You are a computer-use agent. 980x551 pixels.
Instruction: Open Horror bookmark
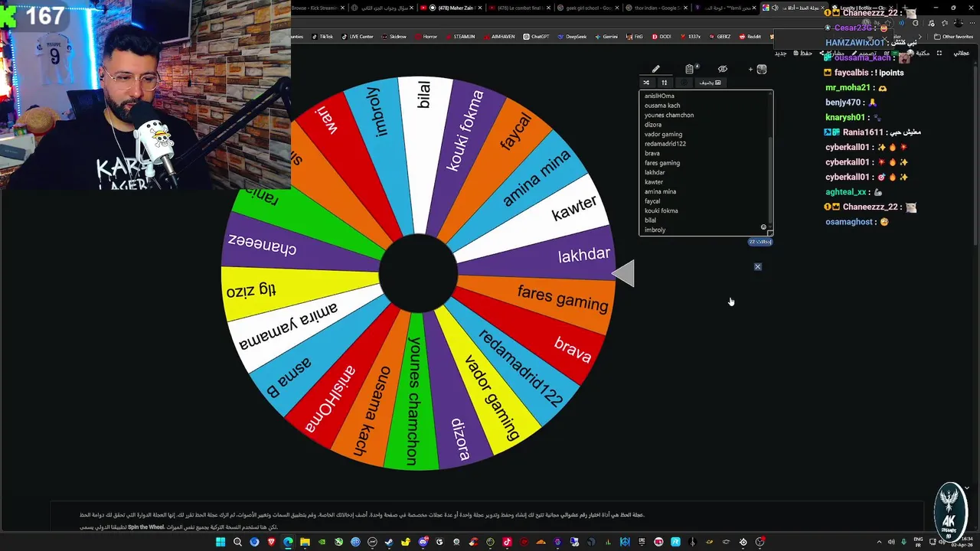(x=426, y=36)
